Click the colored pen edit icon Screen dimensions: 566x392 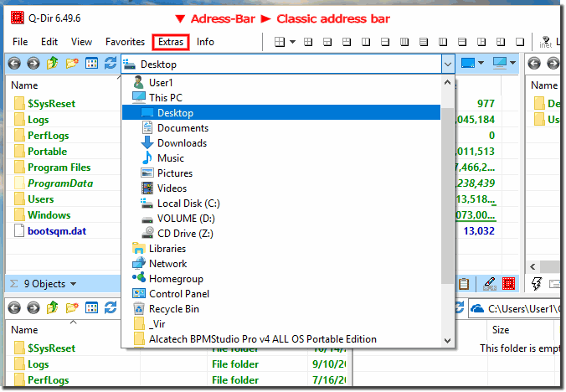tap(490, 284)
